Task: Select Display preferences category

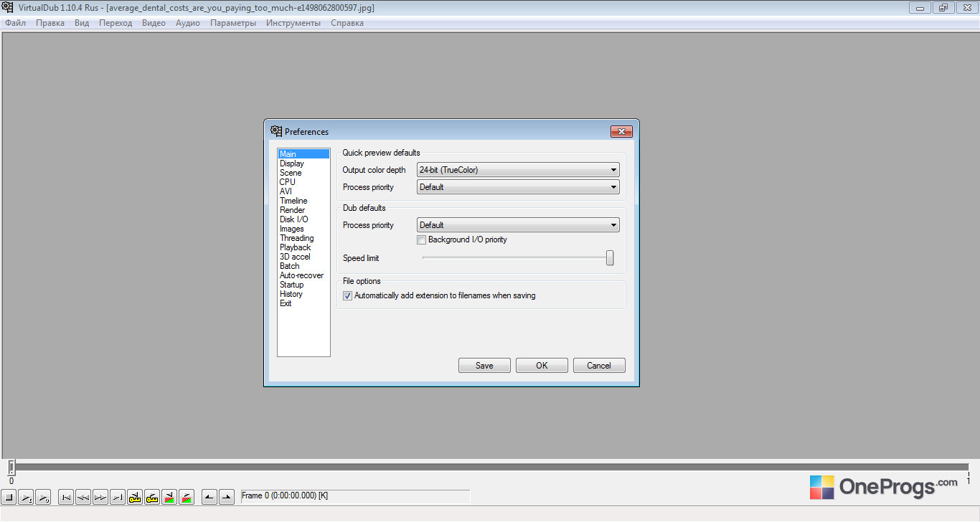Action: 303,163
